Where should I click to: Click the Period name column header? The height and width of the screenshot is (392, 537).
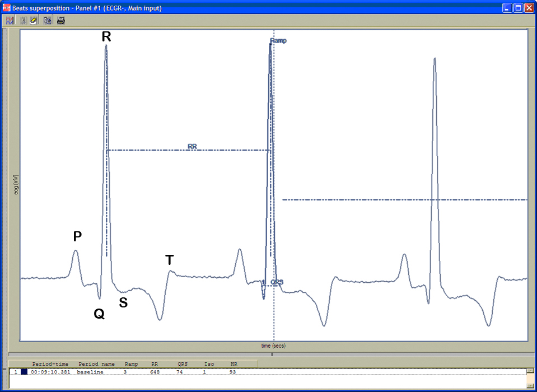click(x=96, y=364)
